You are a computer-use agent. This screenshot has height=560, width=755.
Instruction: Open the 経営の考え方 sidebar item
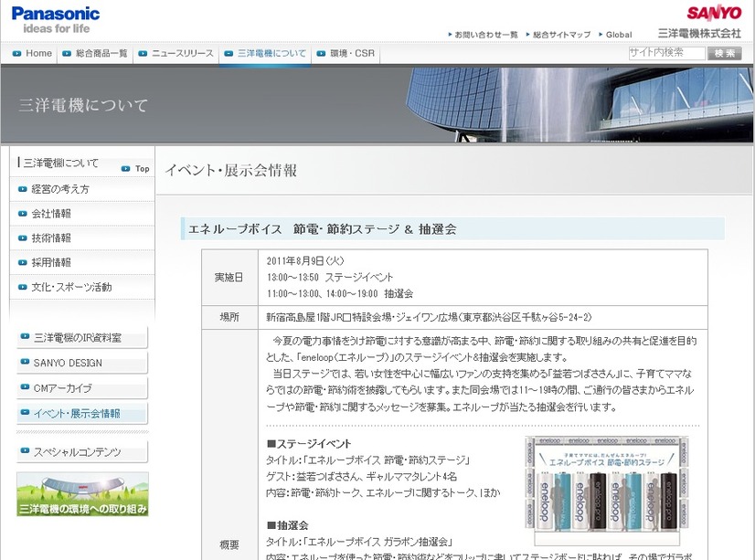pyautogui.click(x=82, y=189)
